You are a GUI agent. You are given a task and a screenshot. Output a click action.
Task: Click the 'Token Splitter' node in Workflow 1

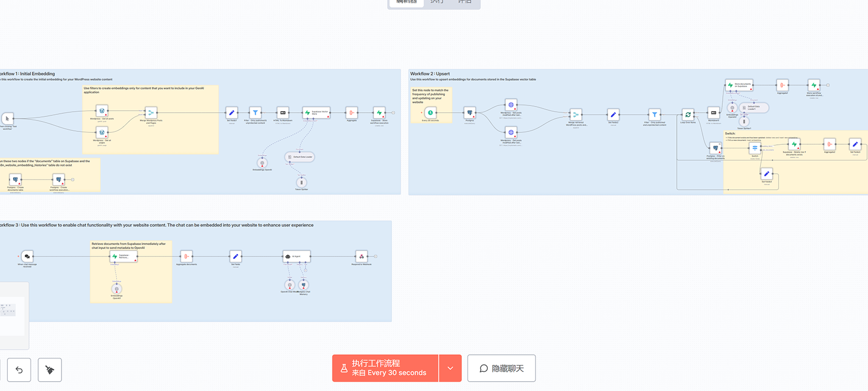point(302,182)
